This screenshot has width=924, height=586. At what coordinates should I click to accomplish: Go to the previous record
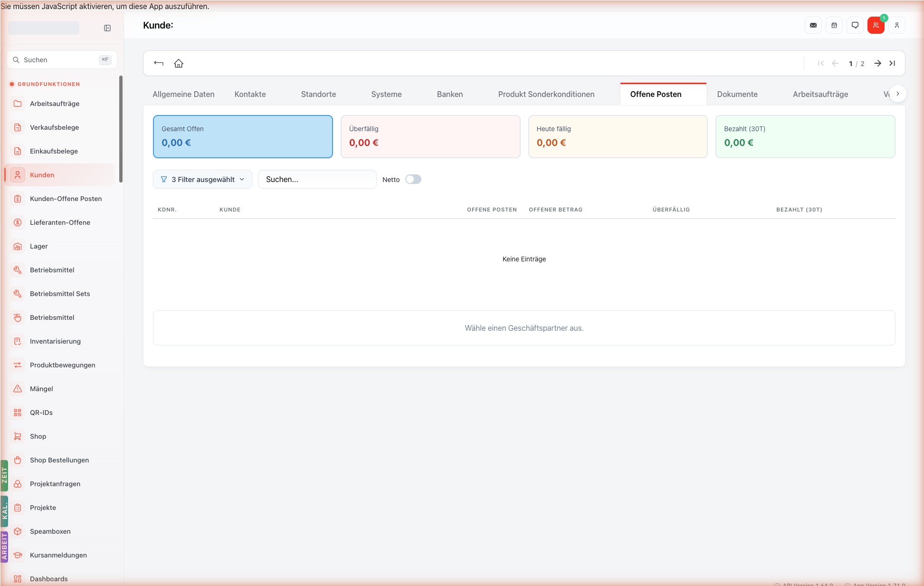[x=835, y=63]
